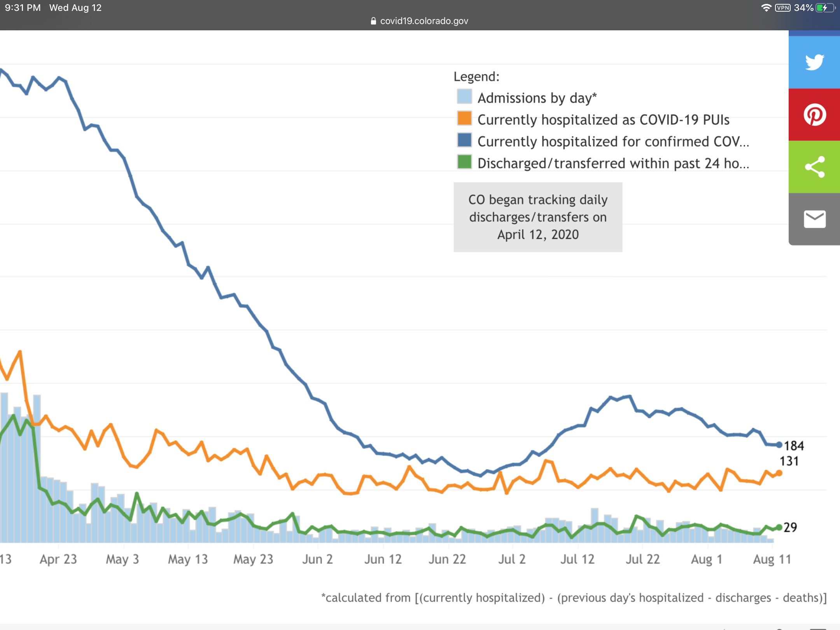Click the green line endpoint labeled 29
Screen dimensions: 840x630
click(779, 527)
